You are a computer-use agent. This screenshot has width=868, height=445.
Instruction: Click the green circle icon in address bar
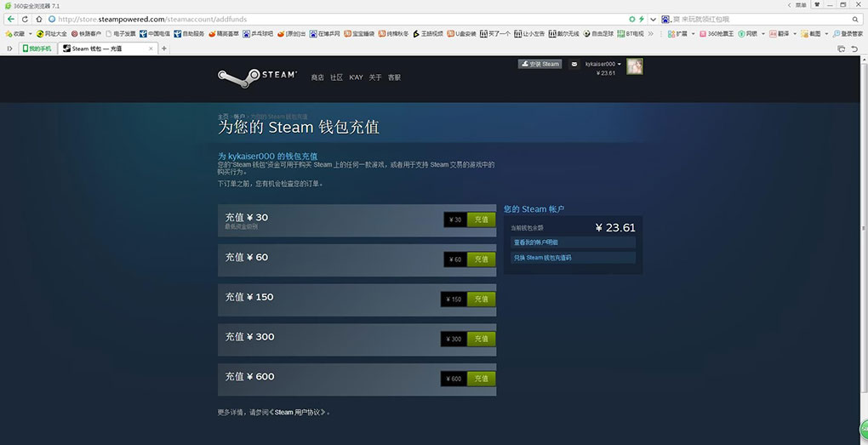tap(632, 19)
